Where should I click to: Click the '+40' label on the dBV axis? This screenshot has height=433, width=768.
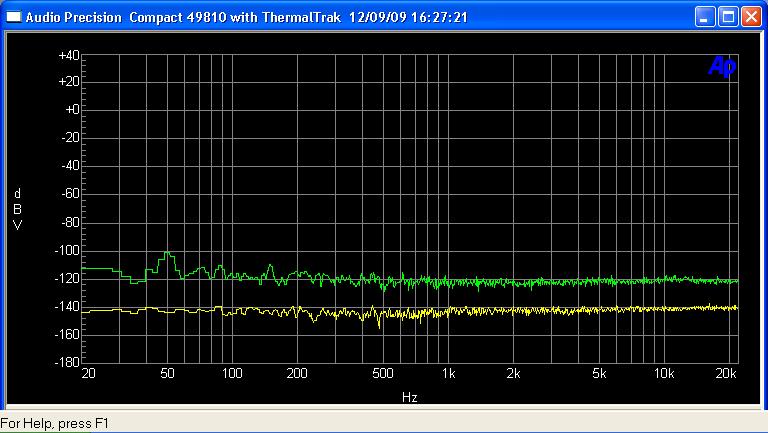pyautogui.click(x=69, y=55)
